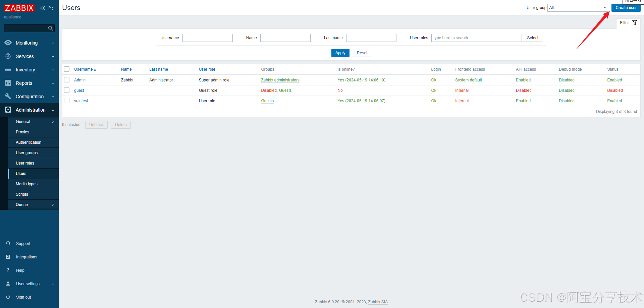Sort the table by Last name column
The width and height of the screenshot is (644, 308).
[x=159, y=69]
